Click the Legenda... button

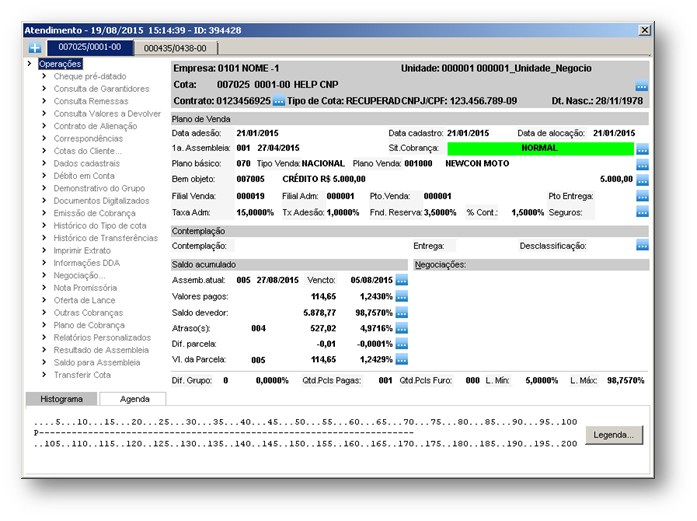[614, 435]
